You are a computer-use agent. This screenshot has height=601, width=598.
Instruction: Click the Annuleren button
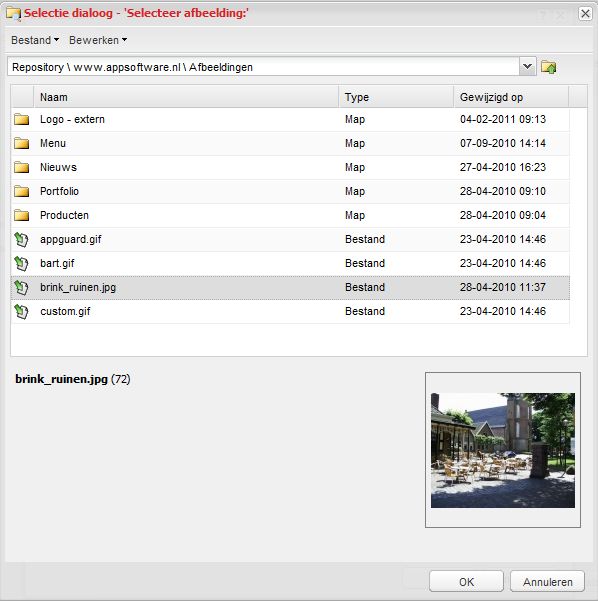(x=547, y=581)
